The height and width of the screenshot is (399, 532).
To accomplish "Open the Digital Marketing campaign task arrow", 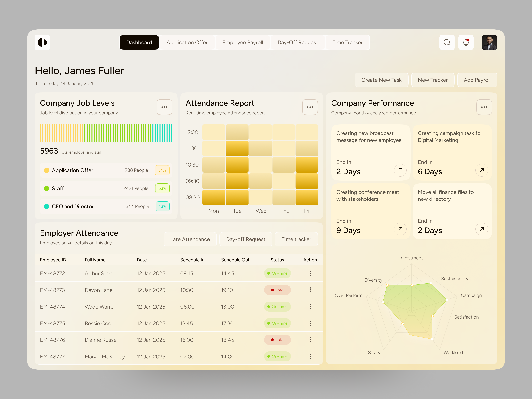I will click(x=481, y=170).
